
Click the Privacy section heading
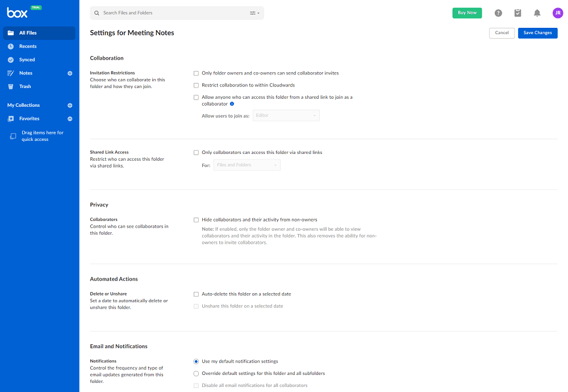[x=99, y=205]
